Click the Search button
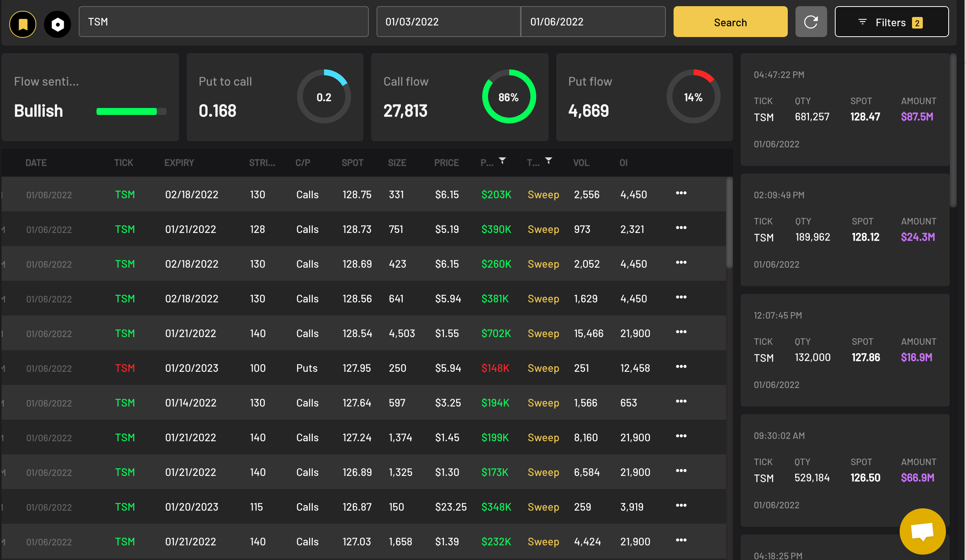Viewport: 966px width, 560px height. 730,22
